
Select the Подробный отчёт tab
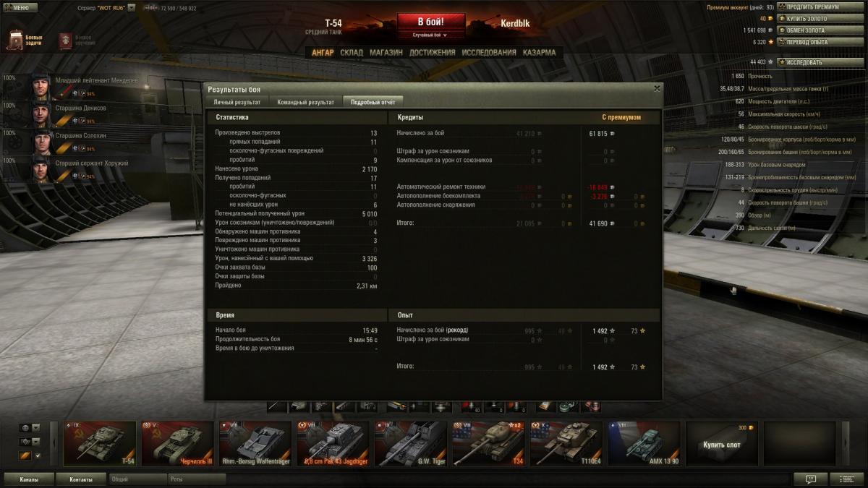pos(373,103)
